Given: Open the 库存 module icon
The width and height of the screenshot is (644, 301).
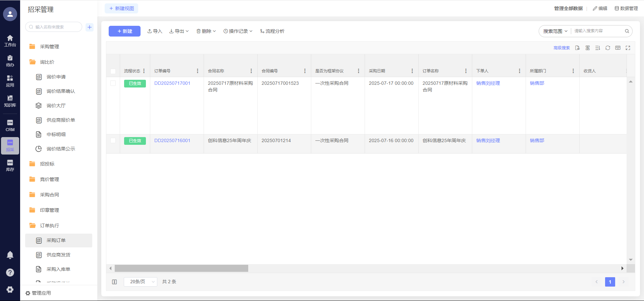Looking at the screenshot, I should point(10,166).
